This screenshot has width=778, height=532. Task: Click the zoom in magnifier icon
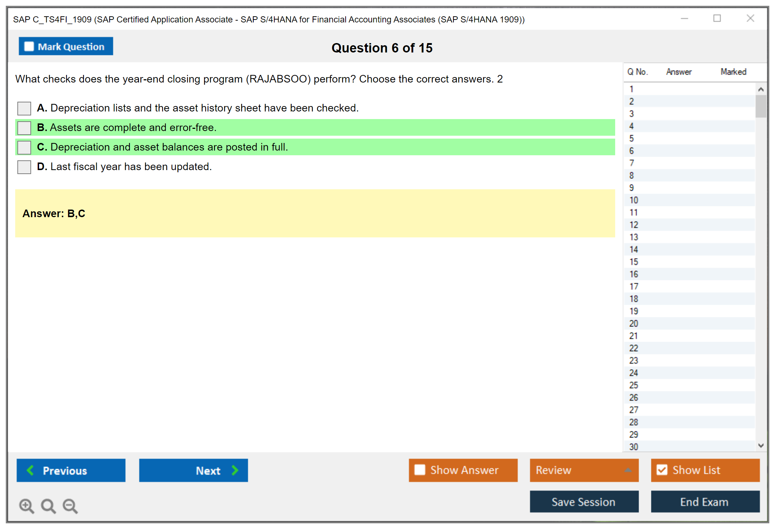(26, 505)
